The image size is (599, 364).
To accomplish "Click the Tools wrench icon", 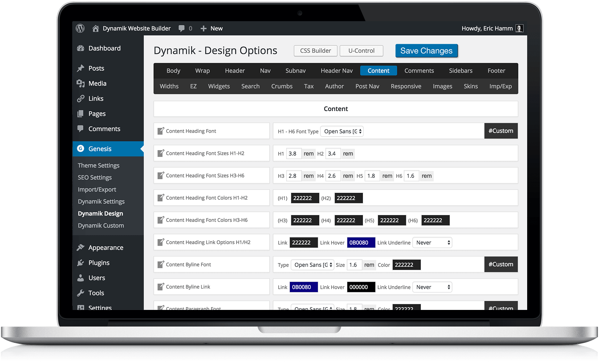I will pos(81,293).
